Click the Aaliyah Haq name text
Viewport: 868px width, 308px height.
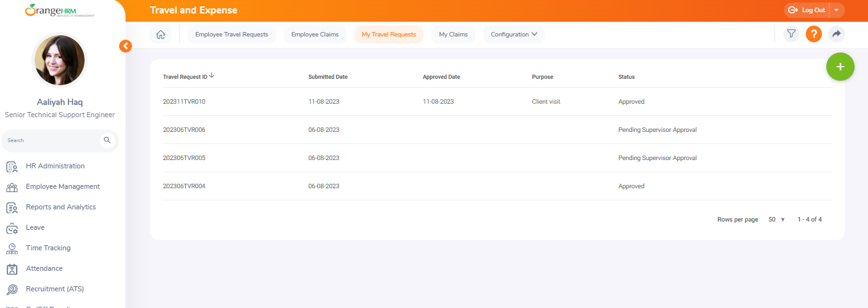[x=60, y=102]
